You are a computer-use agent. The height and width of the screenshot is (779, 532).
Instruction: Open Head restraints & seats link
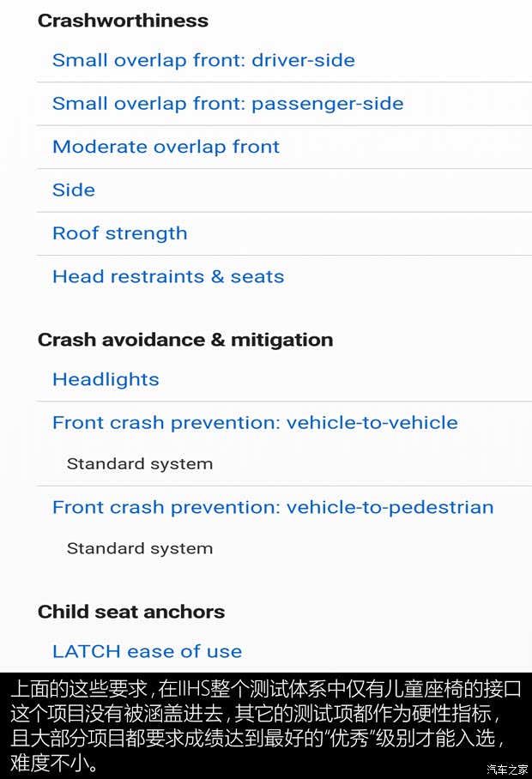[x=168, y=276]
